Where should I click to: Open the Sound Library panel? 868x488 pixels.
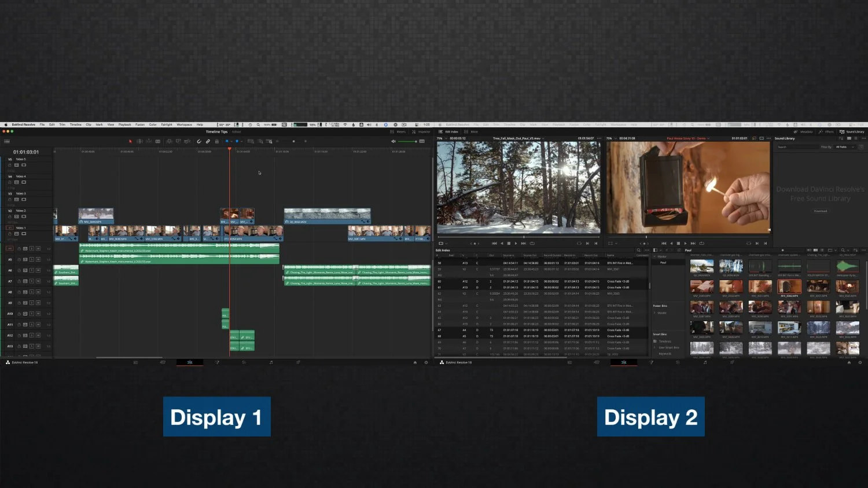tap(852, 131)
